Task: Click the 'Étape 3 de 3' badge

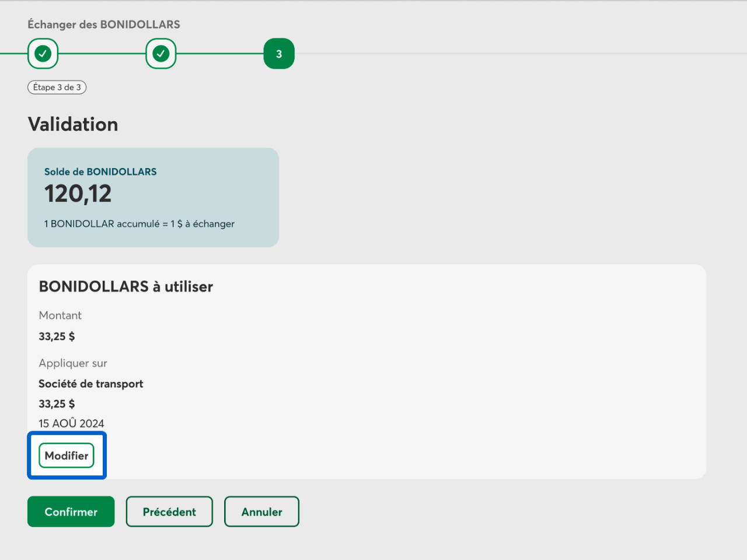Action: (x=57, y=87)
